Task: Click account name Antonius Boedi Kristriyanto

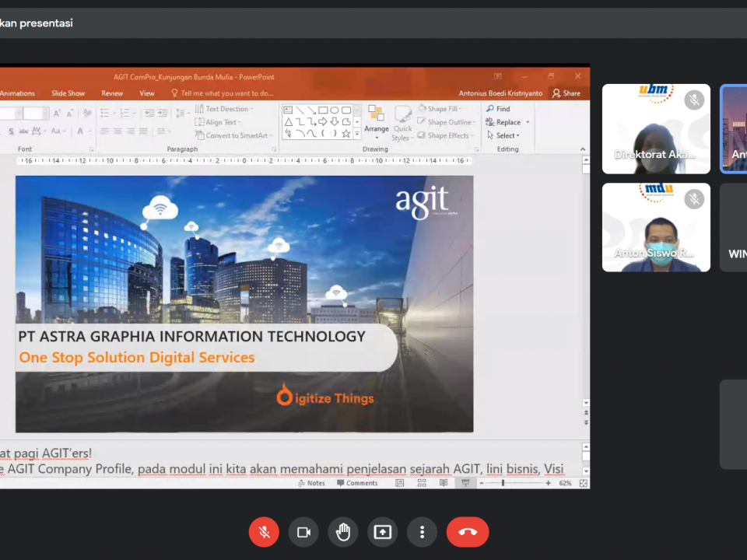Action: pos(500,93)
